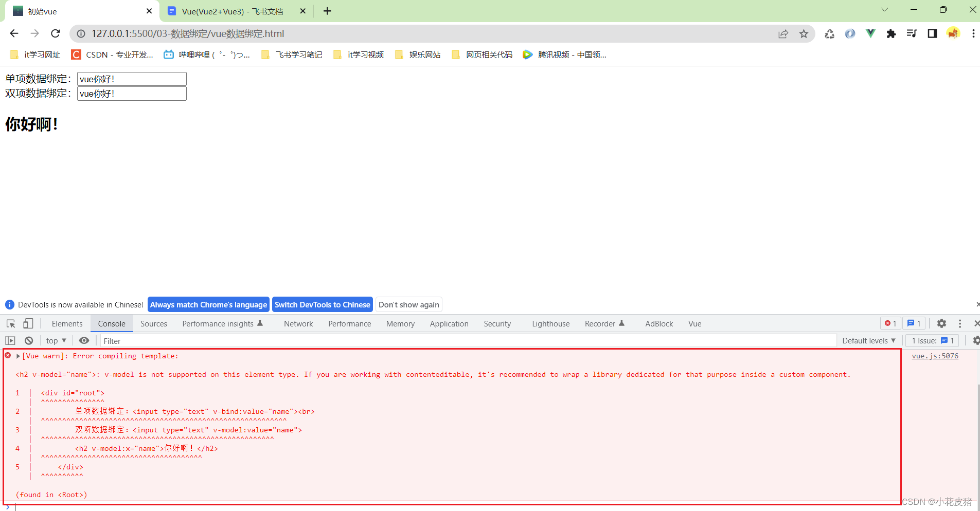This screenshot has width=980, height=511.
Task: Click Switch DevTools to Chinese
Action: click(x=323, y=304)
